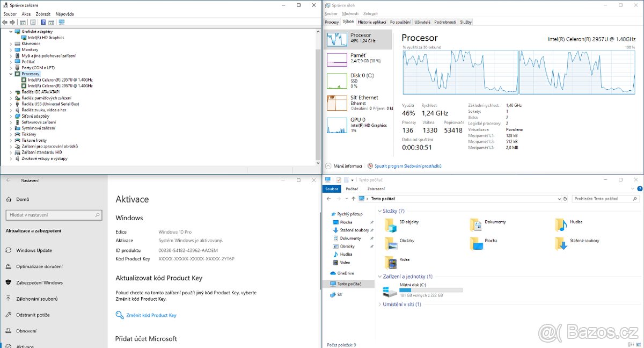
Task: Switch to the Procesy tab in Task Manager
Action: click(x=332, y=22)
